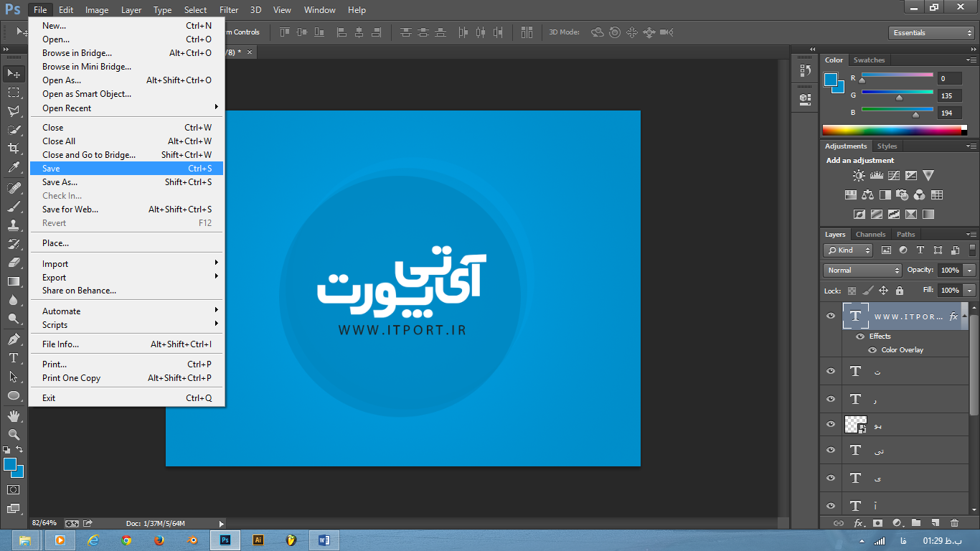980x551 pixels.
Task: Switch to the Swatches tab
Action: coord(869,60)
